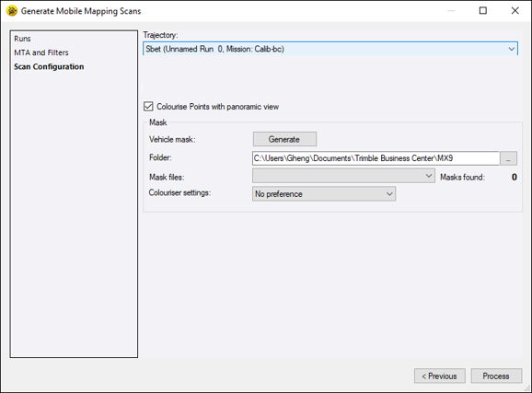Close the Generate Mobile Mapping Scans dialog
Screen dimensions: 532x393
(515, 11)
